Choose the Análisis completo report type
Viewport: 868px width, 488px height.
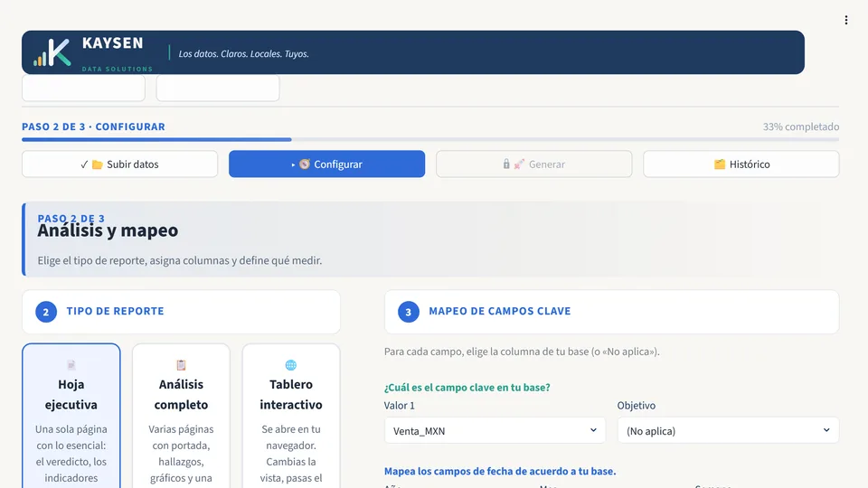point(181,416)
